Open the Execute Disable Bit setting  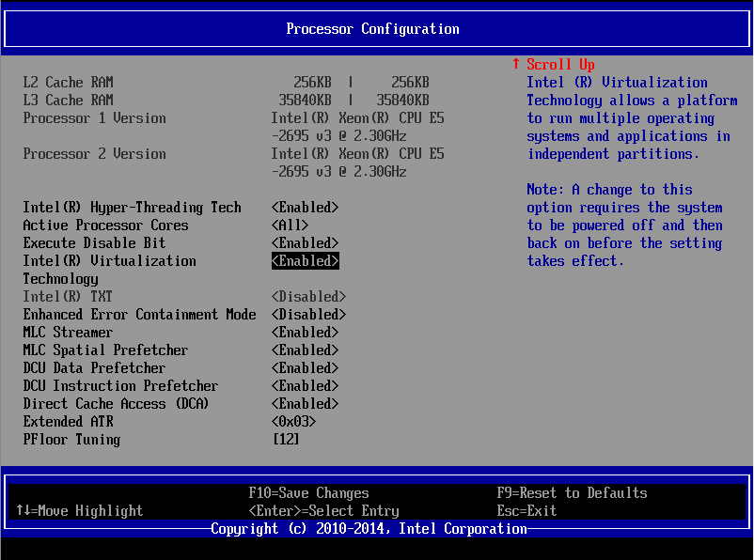(305, 242)
